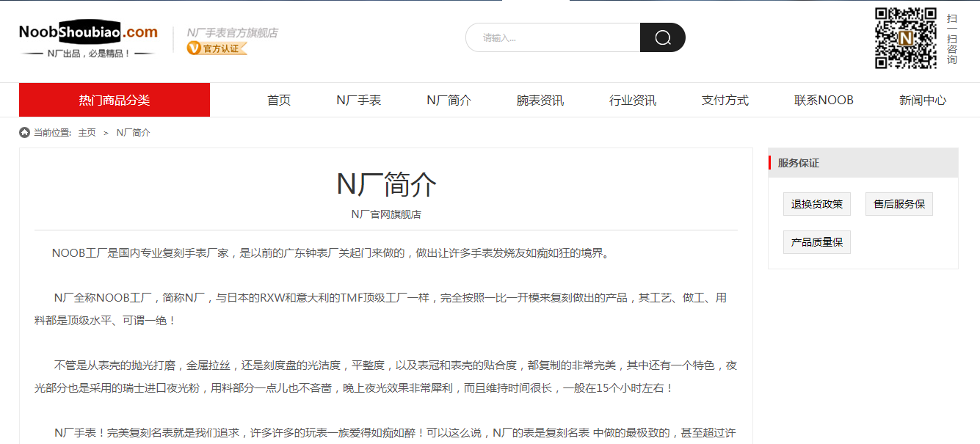This screenshot has width=980, height=444.
Task: Click the N厂简介 breadcrumb link
Action: pos(134,133)
